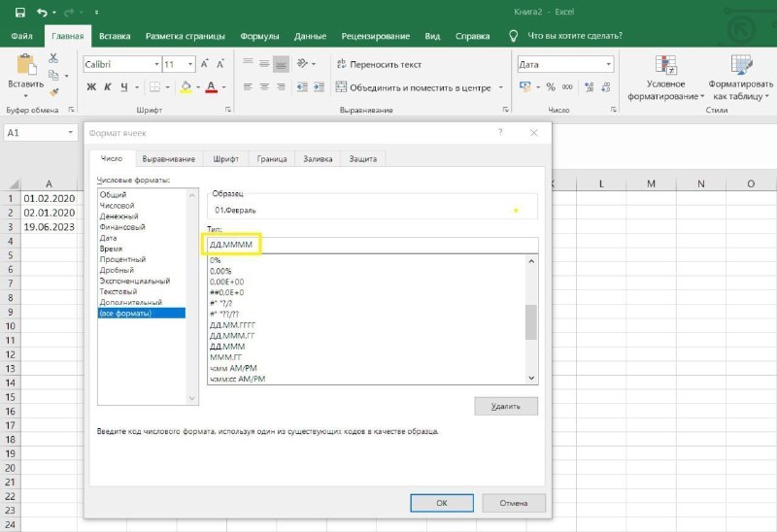Open the Дата number format dropdown
This screenshot has width=777, height=532.
609,64
